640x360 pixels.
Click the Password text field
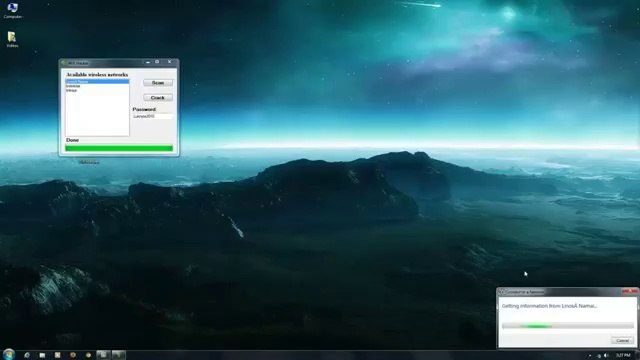[x=152, y=116]
